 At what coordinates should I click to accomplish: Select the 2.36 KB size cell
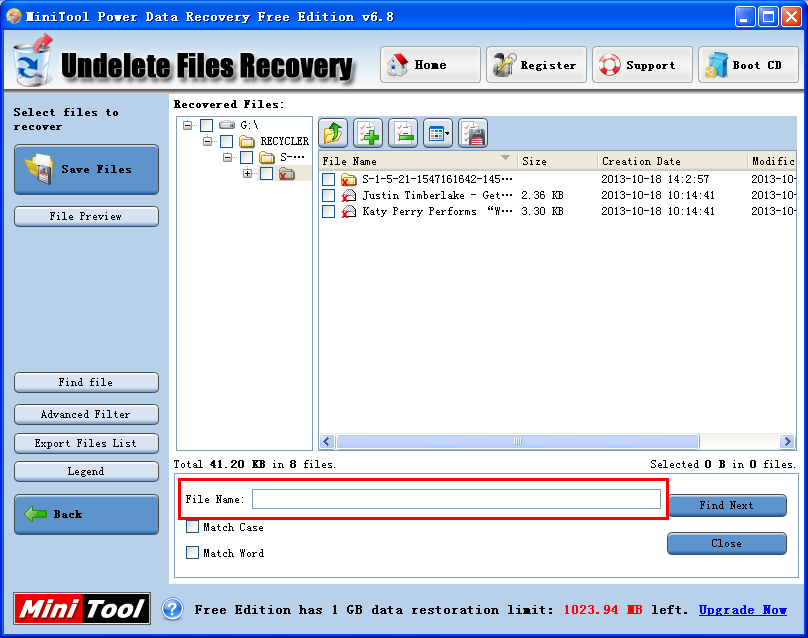[x=542, y=195]
